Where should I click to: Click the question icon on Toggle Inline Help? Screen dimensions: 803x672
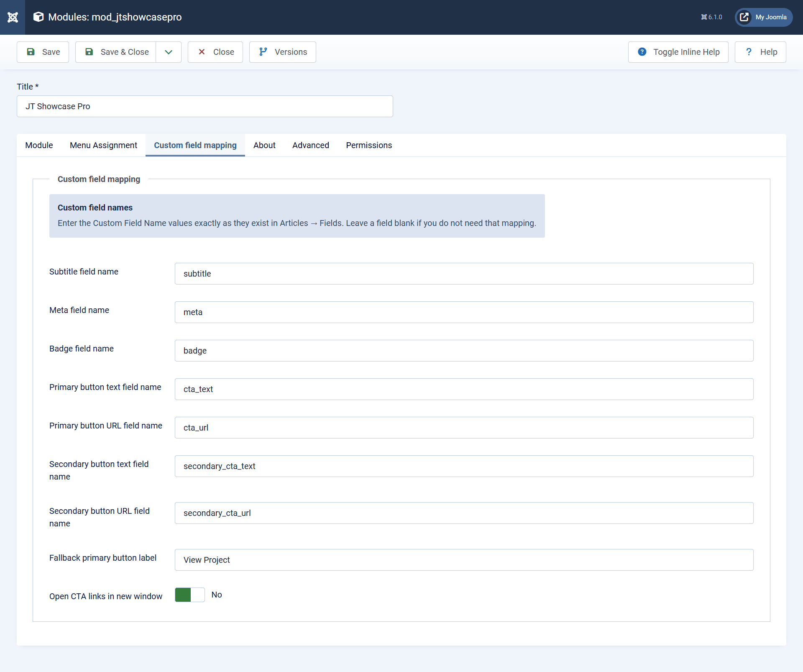642,52
